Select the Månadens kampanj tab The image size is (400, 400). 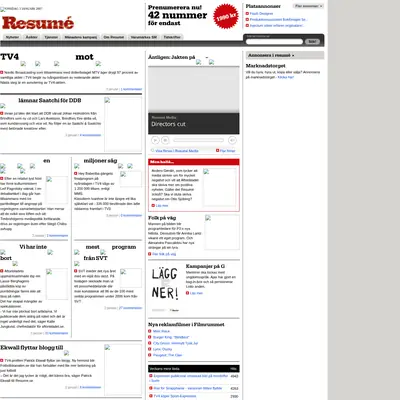pyautogui.click(x=81, y=37)
